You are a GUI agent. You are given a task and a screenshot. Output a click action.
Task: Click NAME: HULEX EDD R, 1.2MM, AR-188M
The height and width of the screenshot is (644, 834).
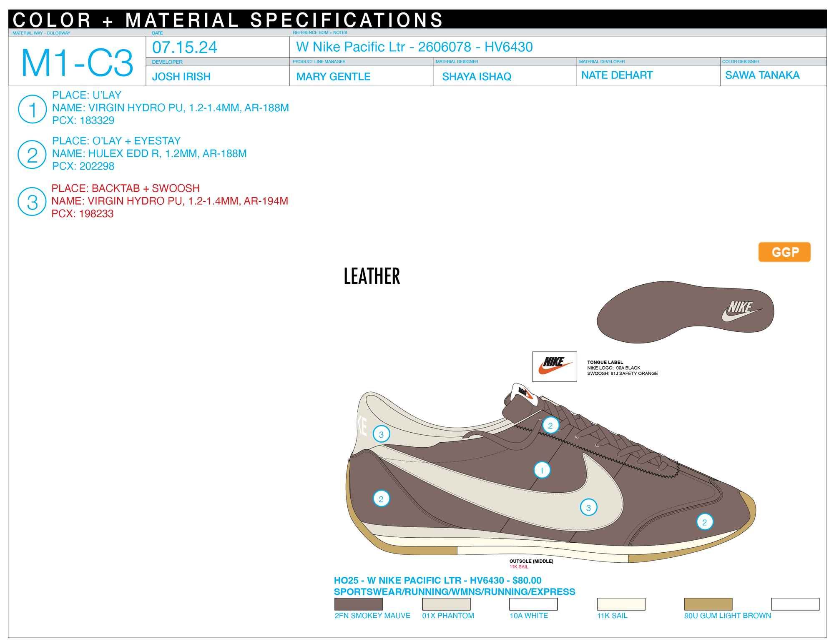(149, 153)
